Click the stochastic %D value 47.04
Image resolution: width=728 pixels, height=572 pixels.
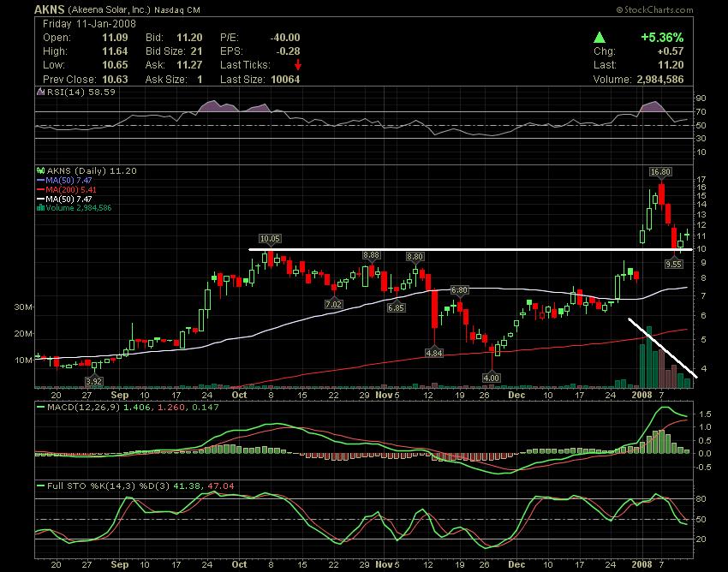(221, 486)
